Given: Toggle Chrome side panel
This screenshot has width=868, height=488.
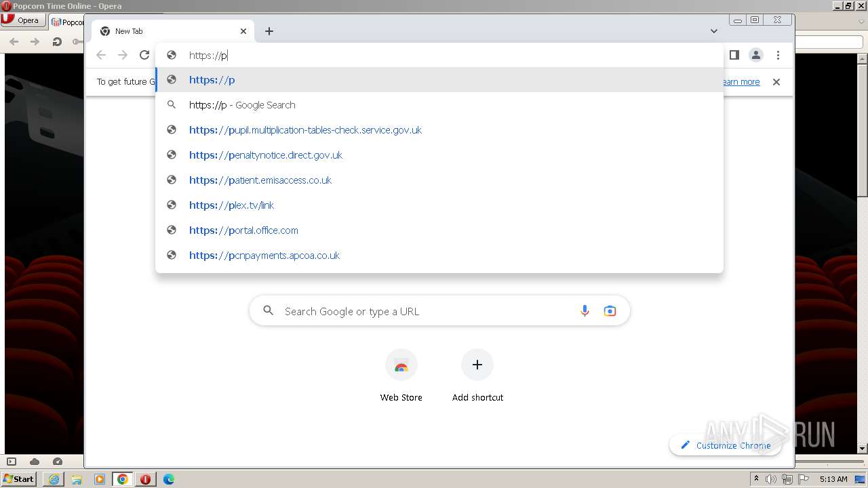Looking at the screenshot, I should [734, 55].
